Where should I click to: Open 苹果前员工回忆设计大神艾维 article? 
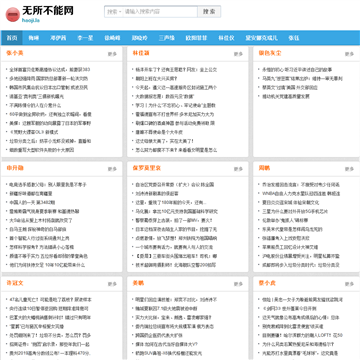(290, 248)
